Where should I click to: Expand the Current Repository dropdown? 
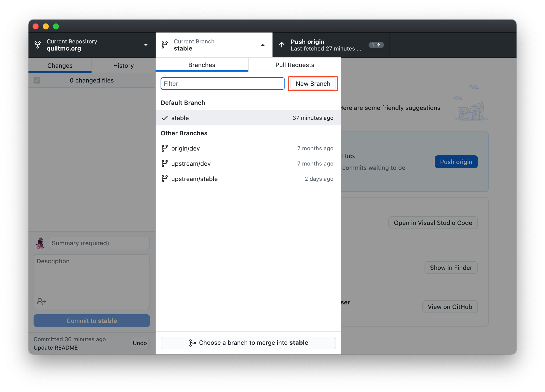tap(91, 45)
